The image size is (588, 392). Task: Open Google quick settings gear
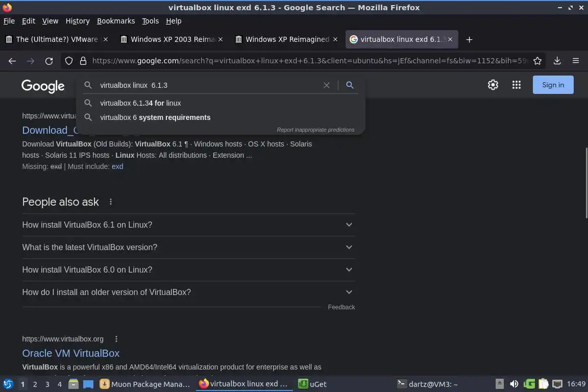click(x=493, y=85)
